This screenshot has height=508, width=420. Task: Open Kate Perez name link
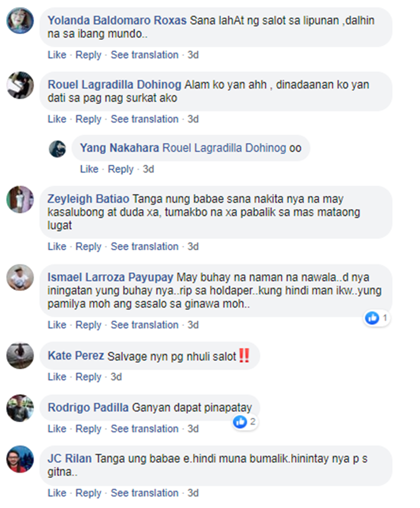[76, 356]
